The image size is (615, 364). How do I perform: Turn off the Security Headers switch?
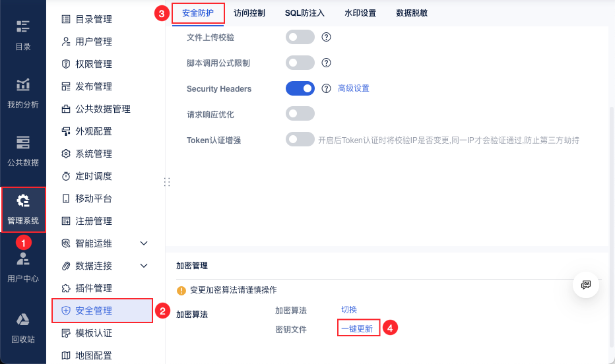(x=300, y=88)
